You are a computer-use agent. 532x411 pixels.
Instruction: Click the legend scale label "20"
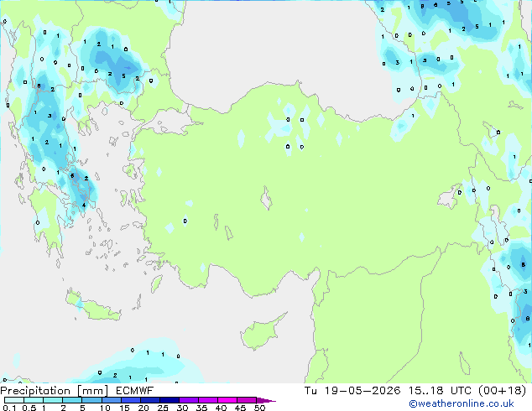click(143, 408)
